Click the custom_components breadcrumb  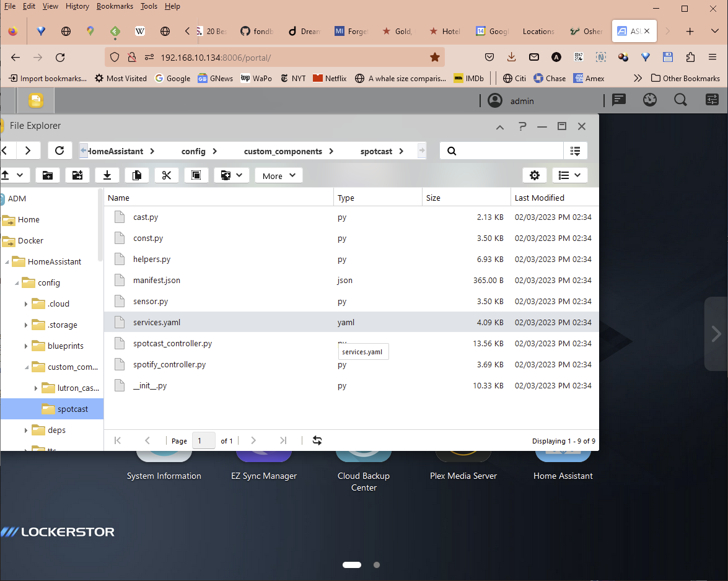283,151
